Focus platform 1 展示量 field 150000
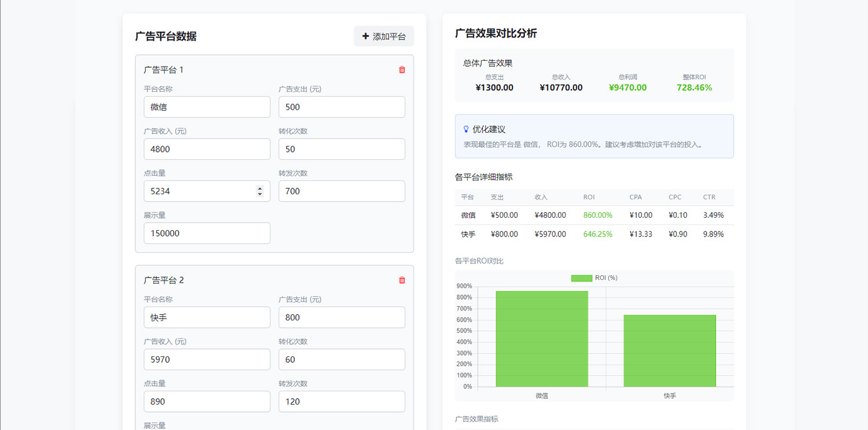Screen dimensions: 868x430 (x=207, y=233)
